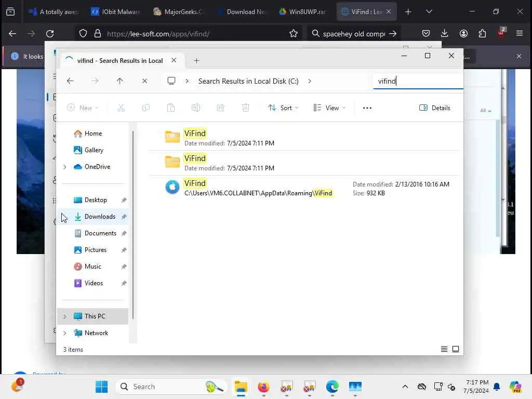
Task: Switch to large thumbnails view icon
Action: click(x=456, y=349)
